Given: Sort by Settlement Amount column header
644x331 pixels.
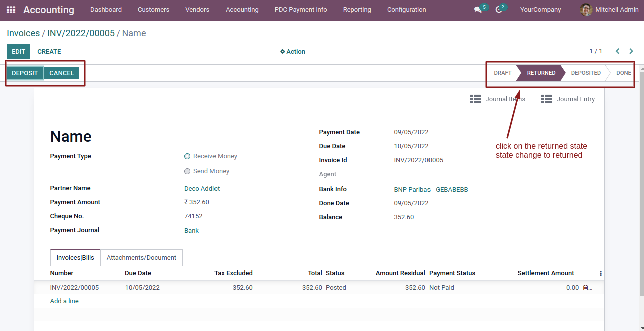Looking at the screenshot, I should point(546,273).
